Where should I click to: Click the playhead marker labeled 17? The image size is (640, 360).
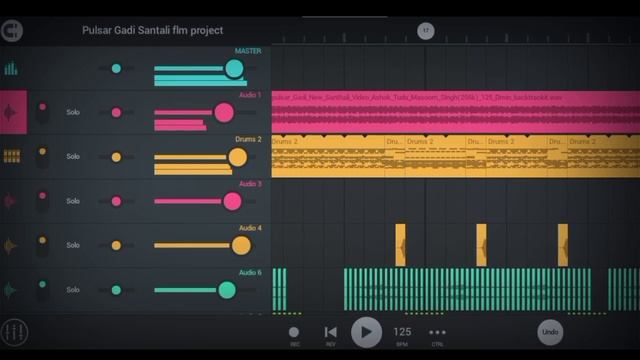(x=426, y=31)
